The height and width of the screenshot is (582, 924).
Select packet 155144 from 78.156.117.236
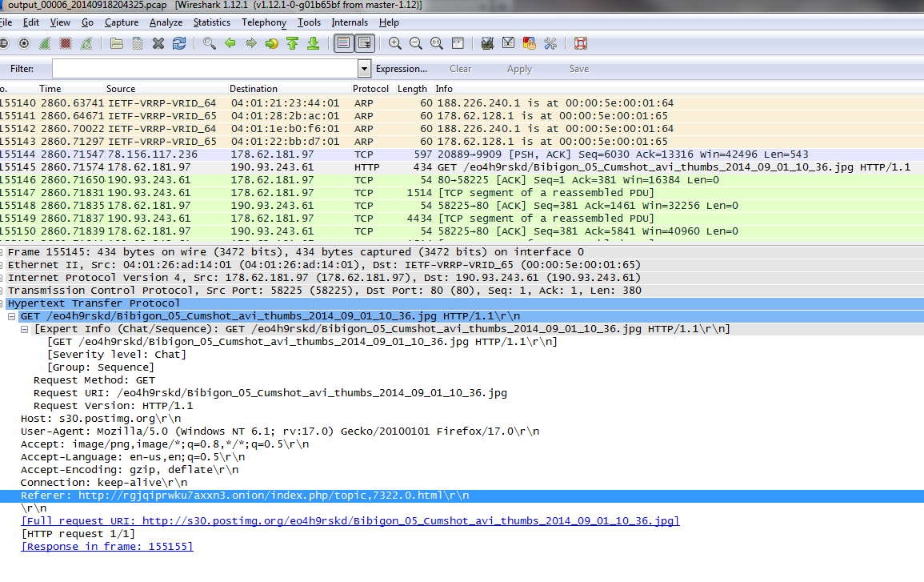[x=462, y=155]
